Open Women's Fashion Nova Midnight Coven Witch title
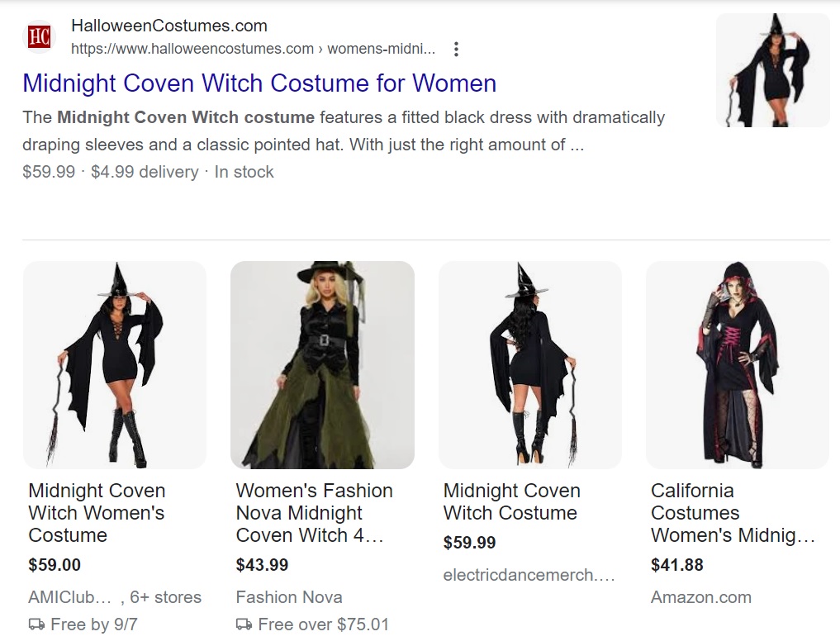This screenshot has height=641, width=840. (x=315, y=513)
